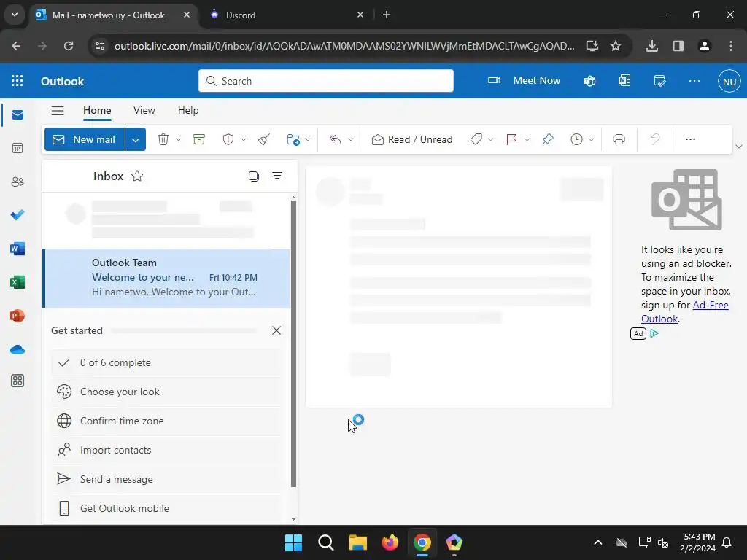Viewport: 747px width, 560px height.
Task: Bookmark this page with Chrome star
Action: click(616, 46)
